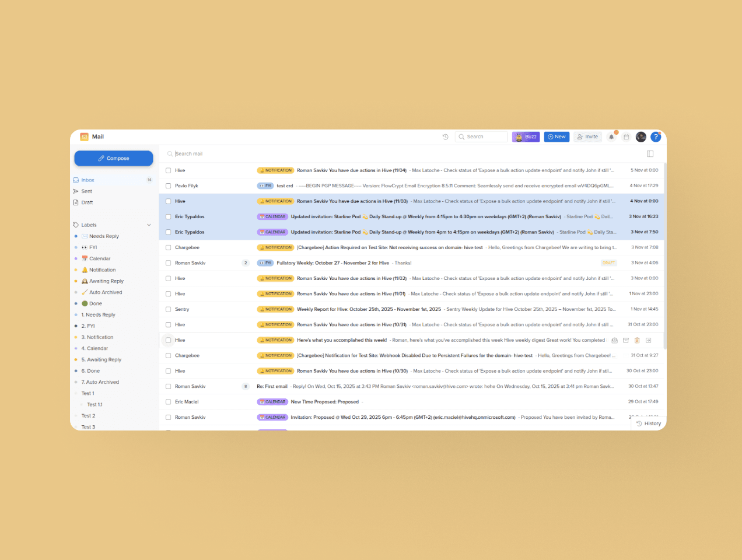Check the checkbox on the Chargebee email
The height and width of the screenshot is (560, 742).
coord(168,247)
